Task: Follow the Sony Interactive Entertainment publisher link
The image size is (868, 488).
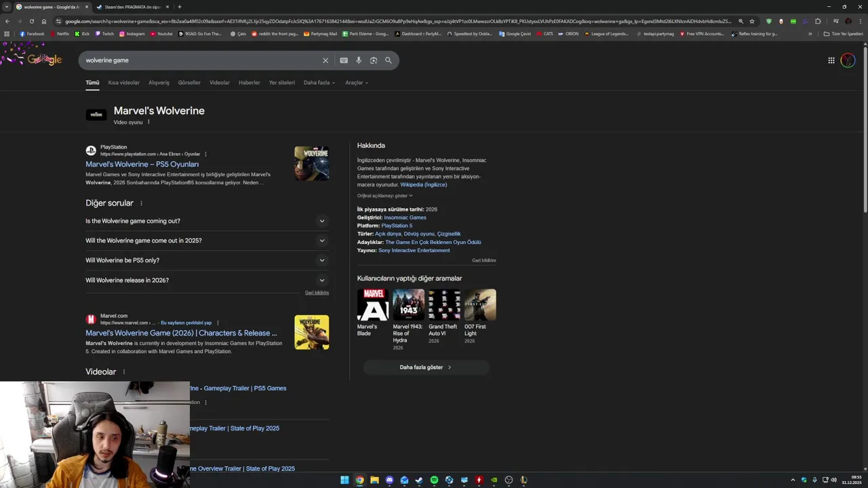Action: (x=414, y=250)
